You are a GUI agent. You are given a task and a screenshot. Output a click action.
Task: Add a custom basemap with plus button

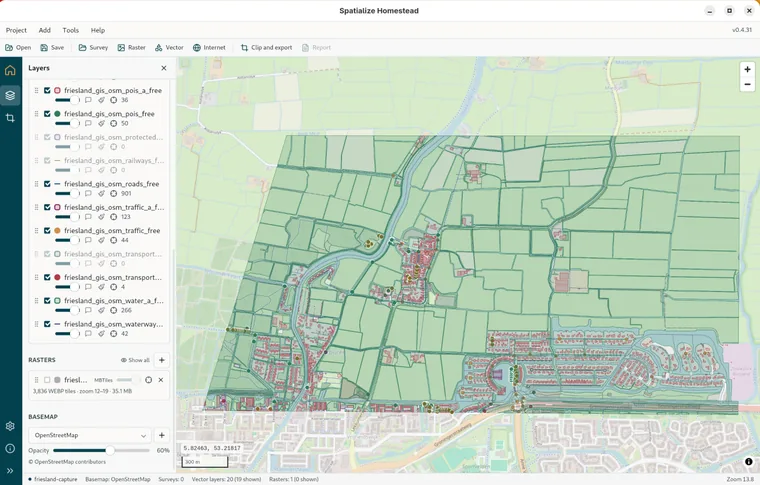162,435
